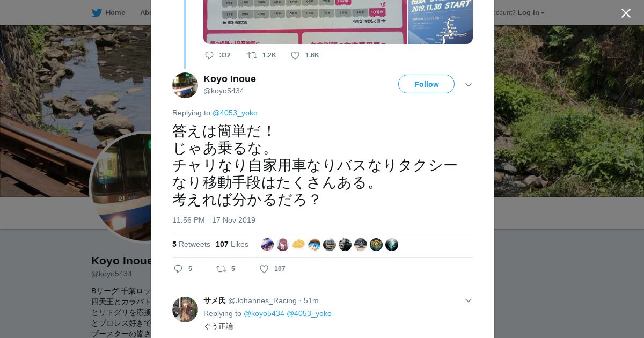The image size is (644, 338).
Task: Close the tweet overlay with X
Action: (626, 13)
